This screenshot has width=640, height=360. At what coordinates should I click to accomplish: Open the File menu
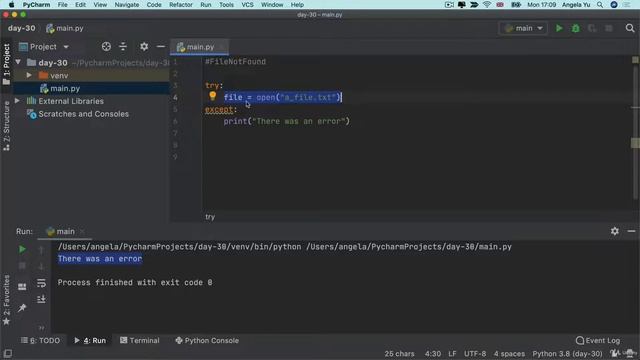tap(62, 5)
